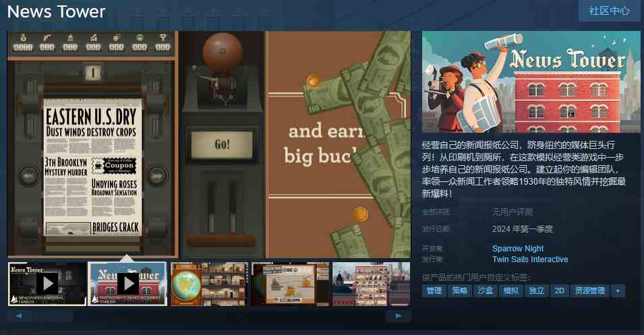This screenshot has height=335, width=644.
Task: Open developer Sparrow Night link
Action: pos(517,248)
